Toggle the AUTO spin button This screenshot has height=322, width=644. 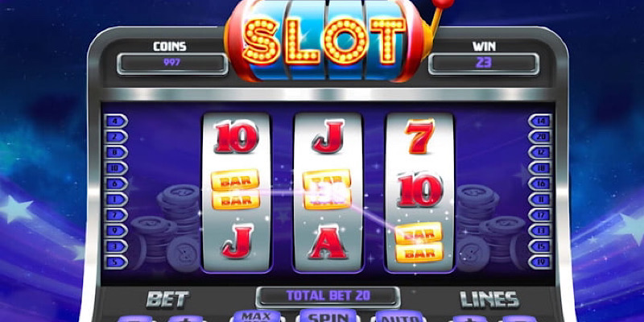pyautogui.click(x=397, y=317)
